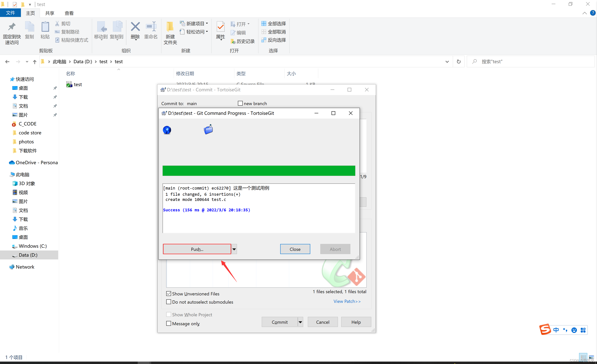This screenshot has height=364, width=597.
Task: Check the Message only checkbox
Action: point(169,323)
